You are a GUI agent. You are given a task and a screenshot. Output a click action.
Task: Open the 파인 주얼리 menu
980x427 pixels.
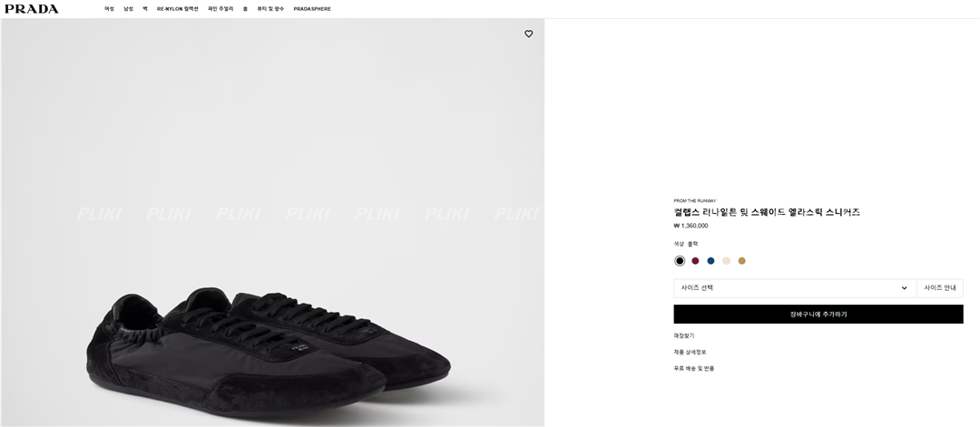(x=220, y=9)
